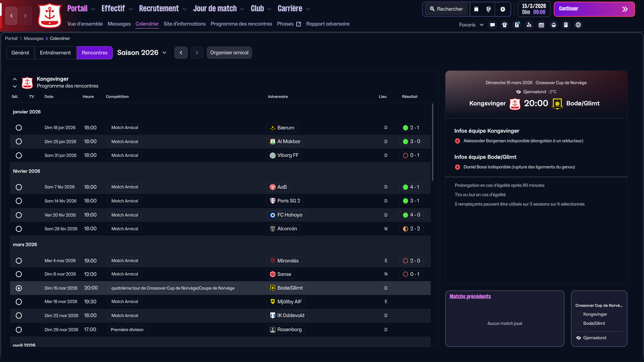Click the Organiser amical button
The width and height of the screenshot is (644, 362).
point(229,53)
